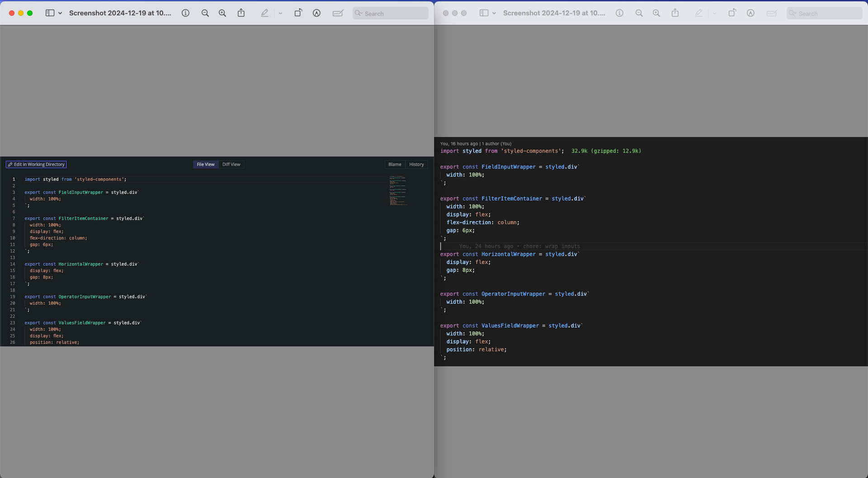Image resolution: width=868 pixels, height=478 pixels.
Task: Open sidebar view options dropdown in left window
Action: (x=60, y=13)
